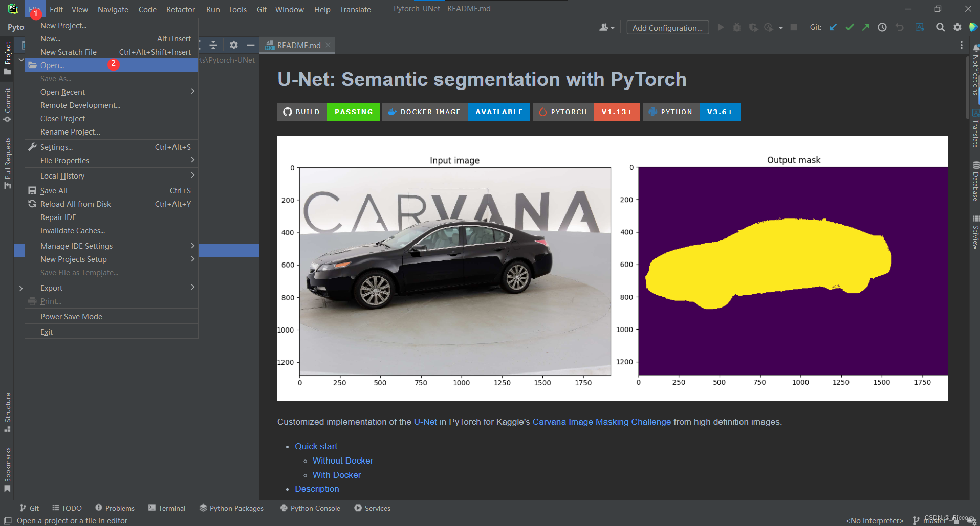Click the Without Docker link
Viewport: 980px width, 526px height.
click(343, 461)
